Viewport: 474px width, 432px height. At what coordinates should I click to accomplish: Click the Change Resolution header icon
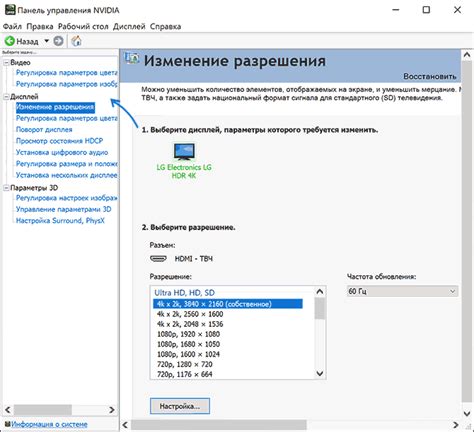[131, 58]
